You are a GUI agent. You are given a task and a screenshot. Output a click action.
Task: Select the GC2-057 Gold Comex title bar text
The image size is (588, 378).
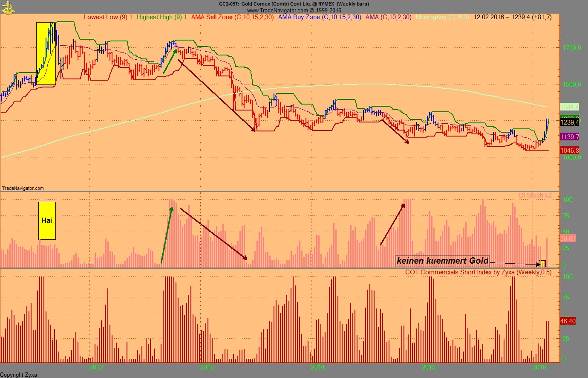tap(294, 3)
